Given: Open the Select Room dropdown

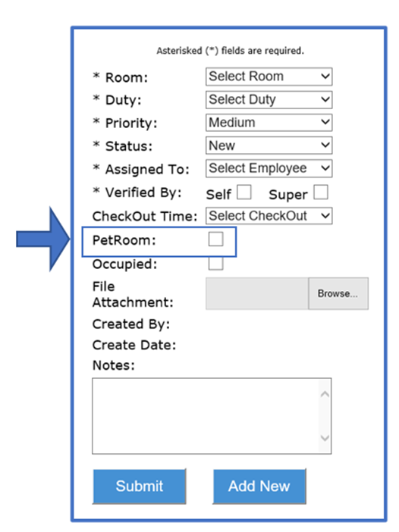Looking at the screenshot, I should pos(269,77).
